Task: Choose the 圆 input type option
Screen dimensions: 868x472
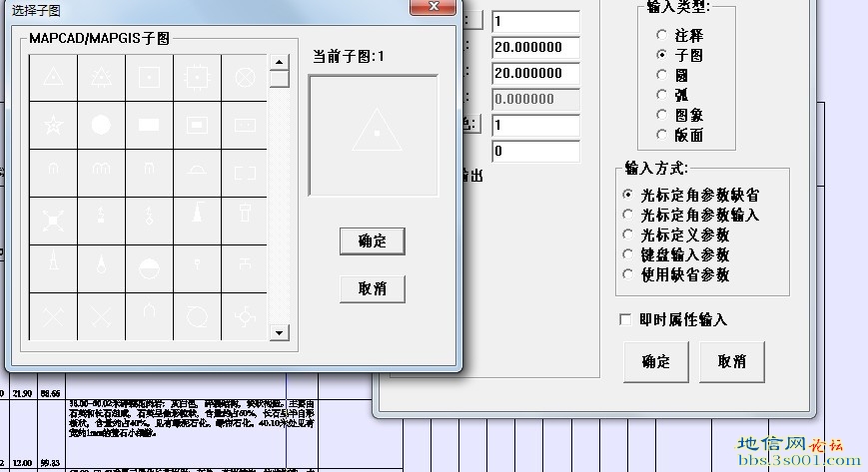Action: point(661,75)
